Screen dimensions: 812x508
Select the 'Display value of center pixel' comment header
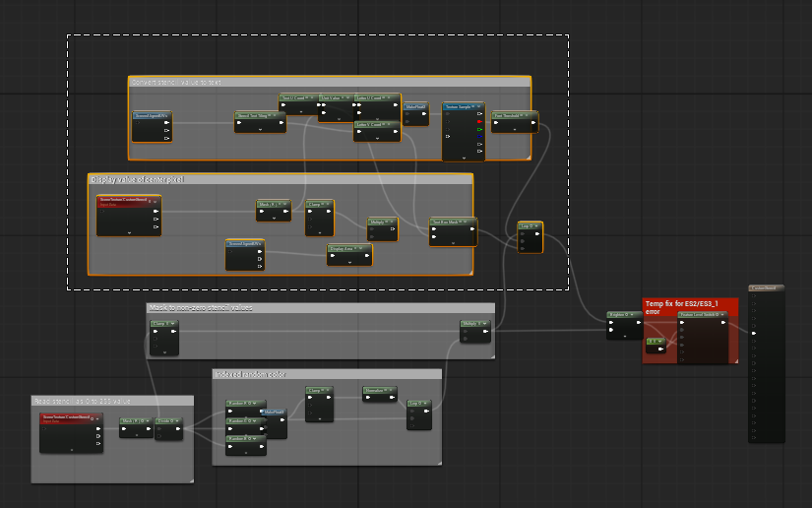click(x=281, y=179)
